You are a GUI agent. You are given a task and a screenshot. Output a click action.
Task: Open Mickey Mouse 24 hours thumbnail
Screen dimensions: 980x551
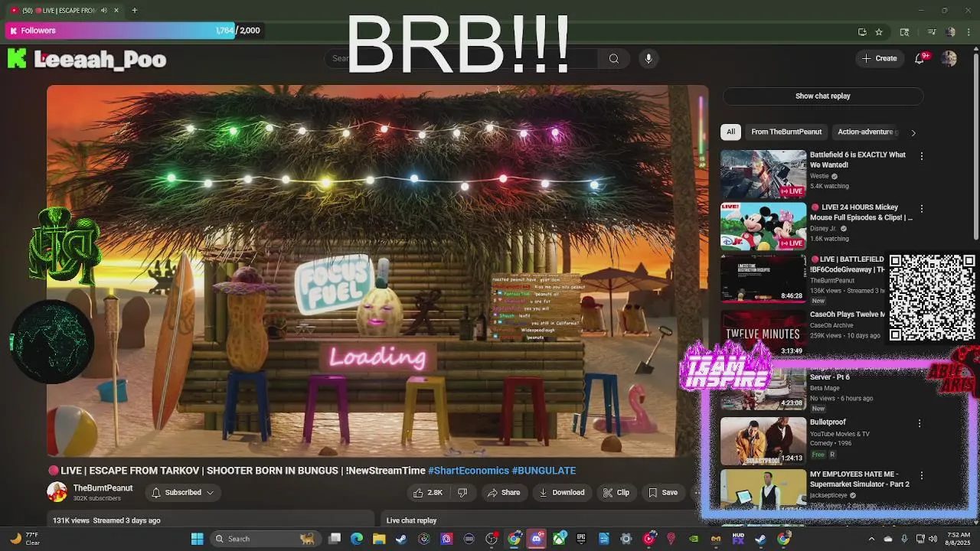(763, 227)
